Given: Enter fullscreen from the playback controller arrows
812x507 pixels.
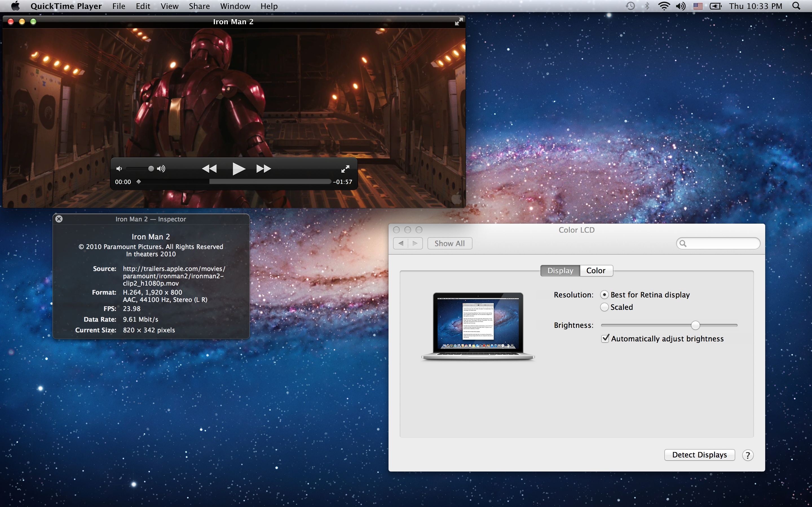Looking at the screenshot, I should tap(345, 169).
